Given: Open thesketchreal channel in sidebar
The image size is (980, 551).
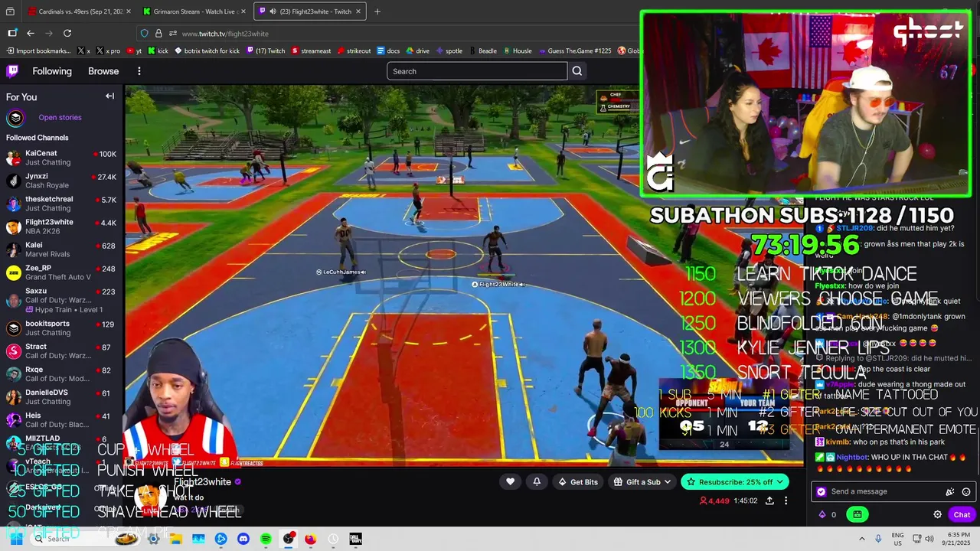Looking at the screenshot, I should point(61,204).
